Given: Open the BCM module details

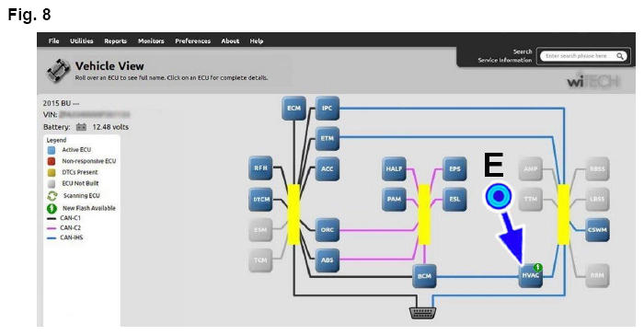Looking at the screenshot, I should coord(424,276).
